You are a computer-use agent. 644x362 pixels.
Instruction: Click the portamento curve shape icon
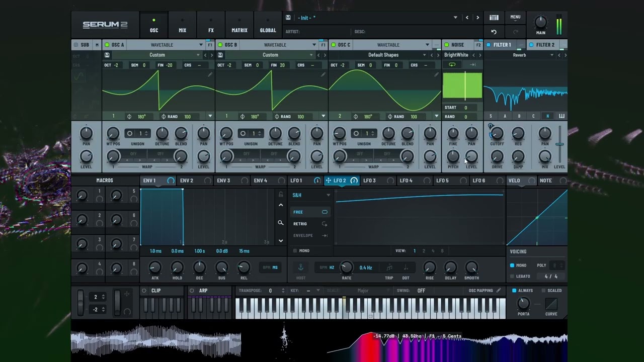(551, 304)
